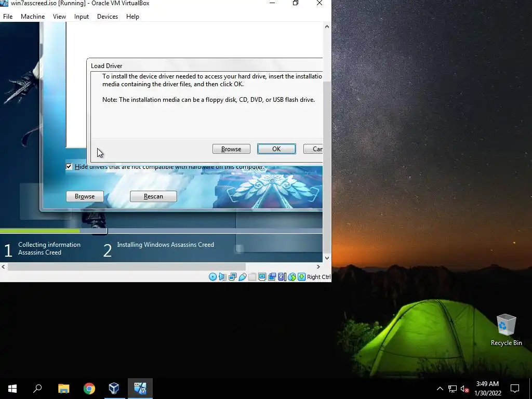Image resolution: width=532 pixels, height=399 pixels.
Task: Click the vertical scrollbar up arrow
Action: coord(327,26)
